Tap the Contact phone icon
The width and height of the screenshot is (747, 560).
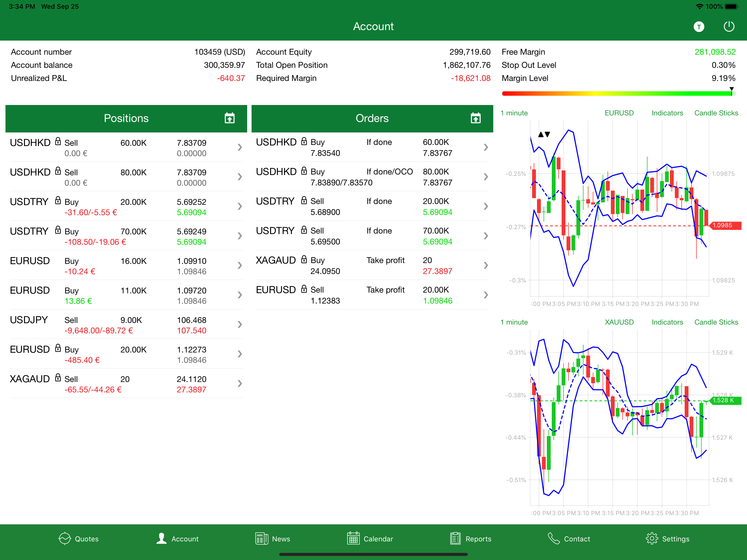pyautogui.click(x=553, y=538)
